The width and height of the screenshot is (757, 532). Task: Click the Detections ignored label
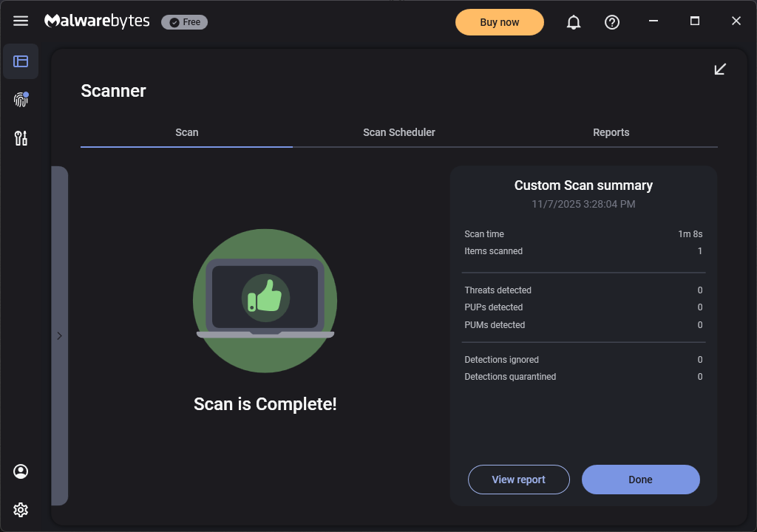(502, 360)
